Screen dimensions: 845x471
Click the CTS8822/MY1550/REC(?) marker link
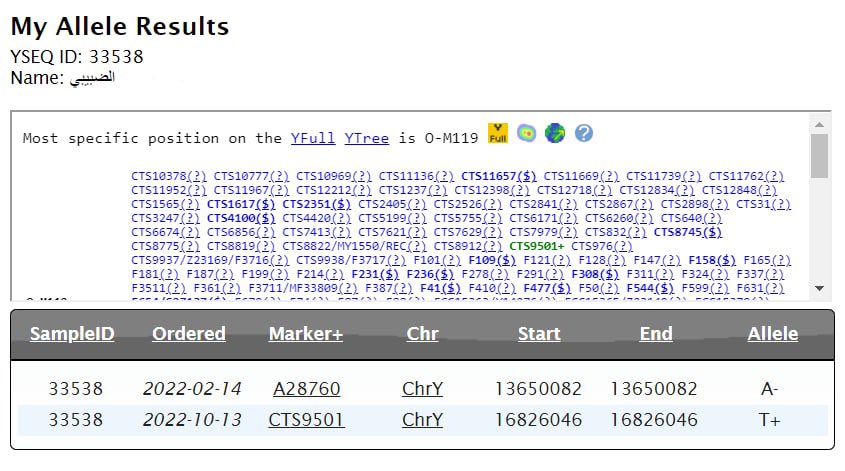(354, 246)
